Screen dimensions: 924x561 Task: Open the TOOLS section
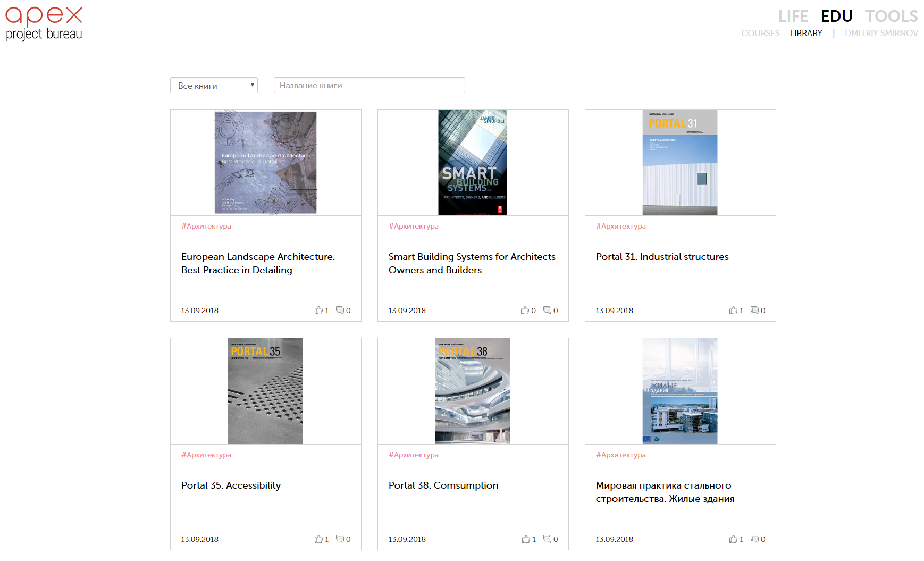[891, 16]
